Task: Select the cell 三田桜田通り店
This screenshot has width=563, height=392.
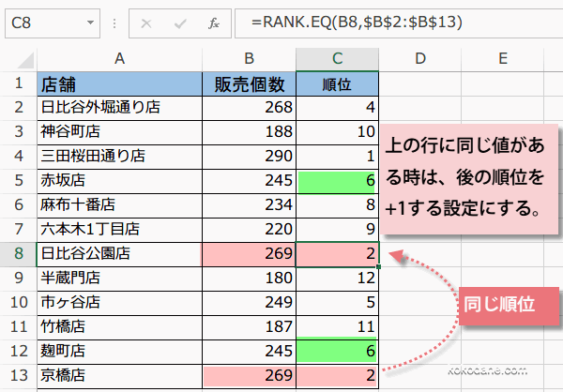Action: [119, 157]
